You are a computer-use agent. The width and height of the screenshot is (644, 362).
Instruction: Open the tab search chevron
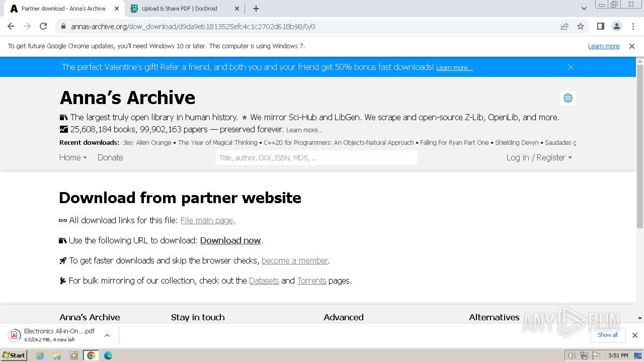[584, 9]
